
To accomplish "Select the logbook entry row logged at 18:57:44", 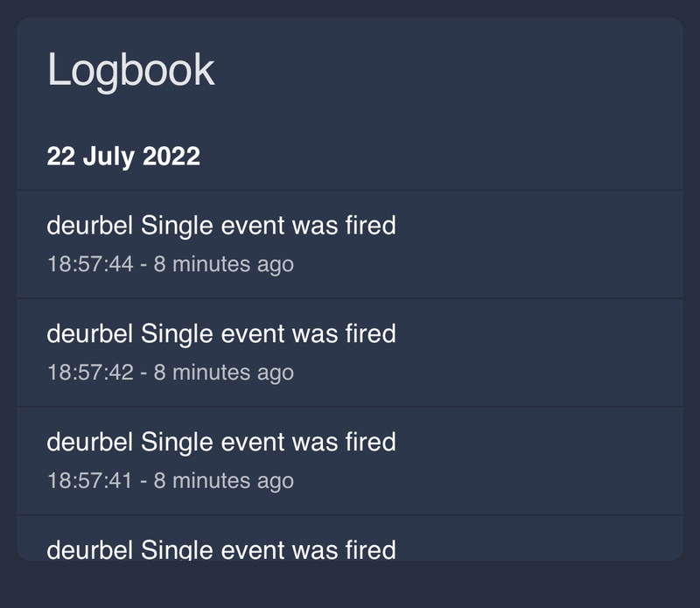I will coord(525,244).
